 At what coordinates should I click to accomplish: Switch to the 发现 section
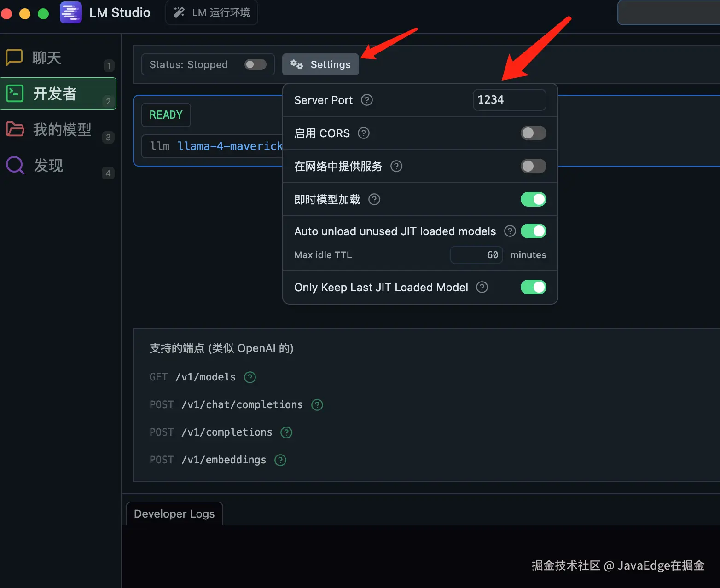[58, 166]
